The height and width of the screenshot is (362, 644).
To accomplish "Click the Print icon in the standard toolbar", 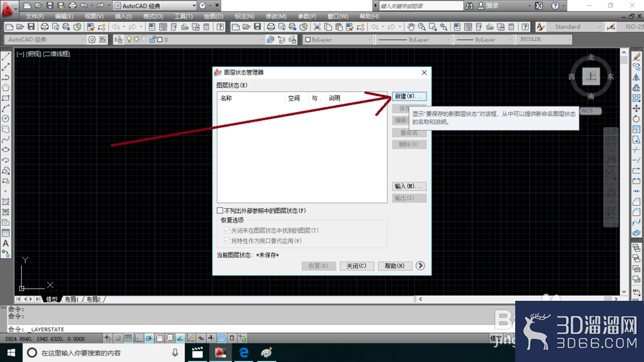I will click(x=44, y=26).
